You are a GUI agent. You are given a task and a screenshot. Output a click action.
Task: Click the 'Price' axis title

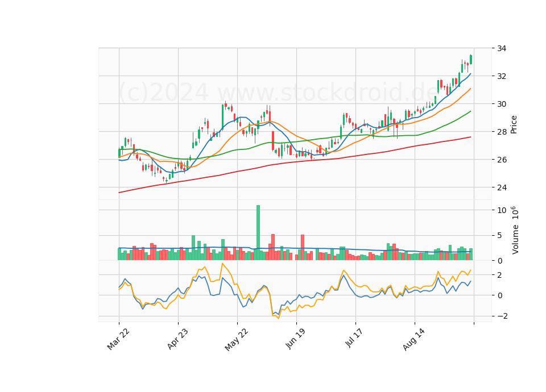point(514,124)
